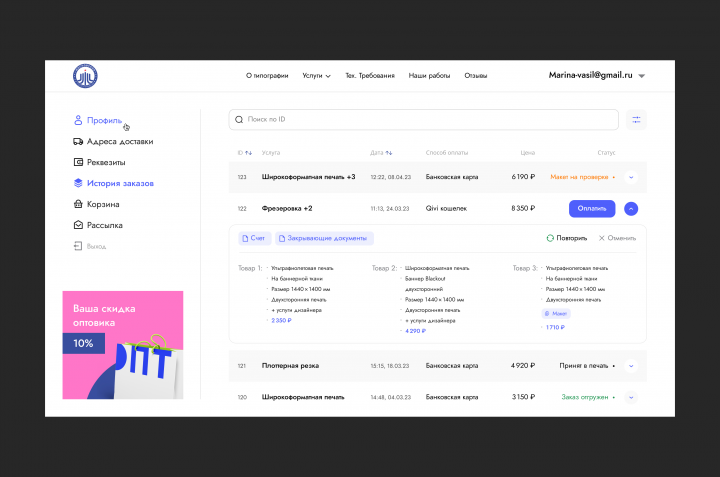This screenshot has height=477, width=720.
Task: Click the 1 710 ₽ item price
Action: point(555,327)
